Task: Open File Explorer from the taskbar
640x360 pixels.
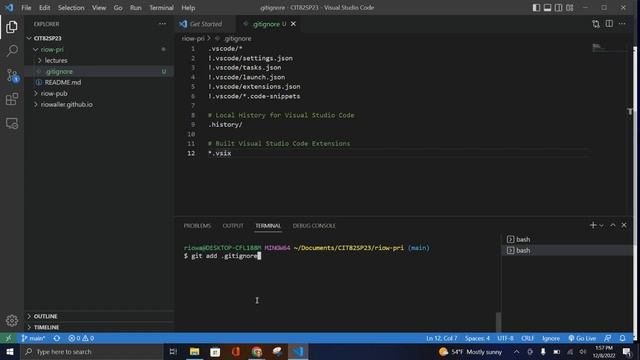Action: point(194,352)
